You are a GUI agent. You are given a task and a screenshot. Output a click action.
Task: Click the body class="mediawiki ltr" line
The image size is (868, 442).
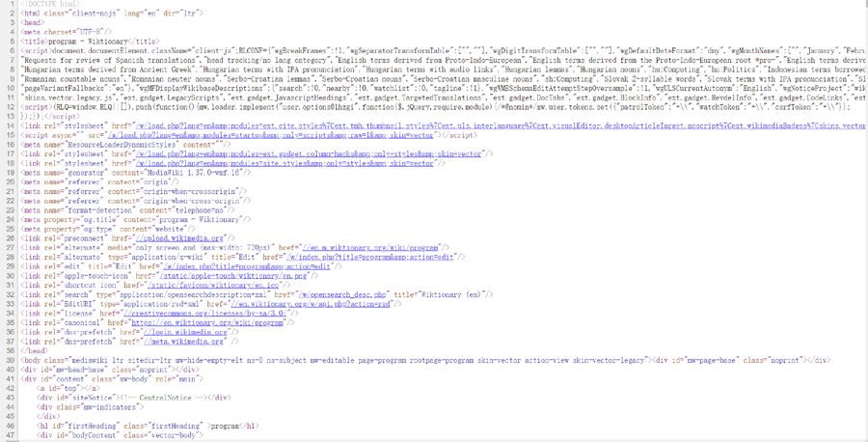[425, 360]
